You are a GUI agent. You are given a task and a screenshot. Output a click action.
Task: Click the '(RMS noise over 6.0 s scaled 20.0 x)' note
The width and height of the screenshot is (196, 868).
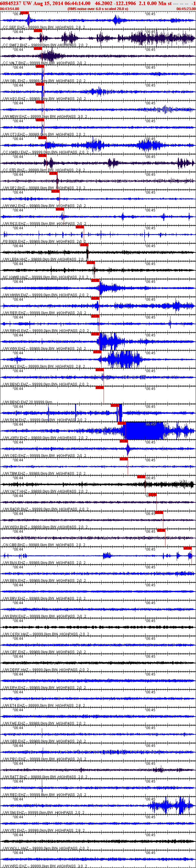[x=97, y=9]
